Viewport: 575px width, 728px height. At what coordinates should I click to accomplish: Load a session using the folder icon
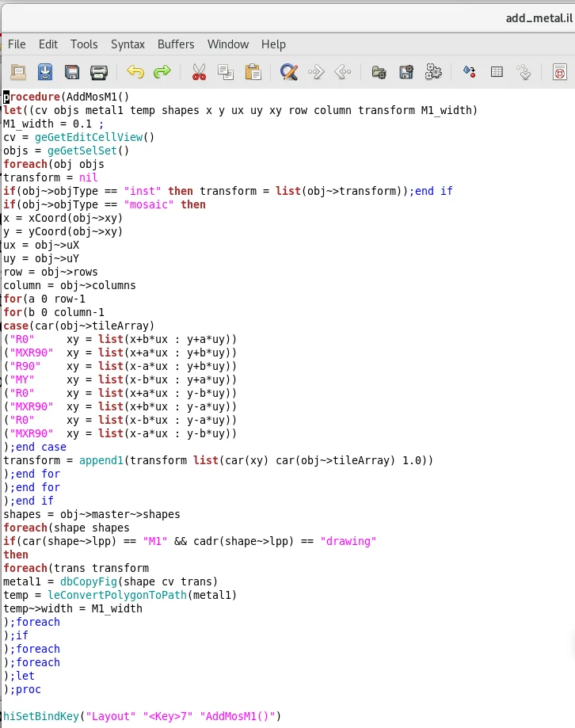379,72
